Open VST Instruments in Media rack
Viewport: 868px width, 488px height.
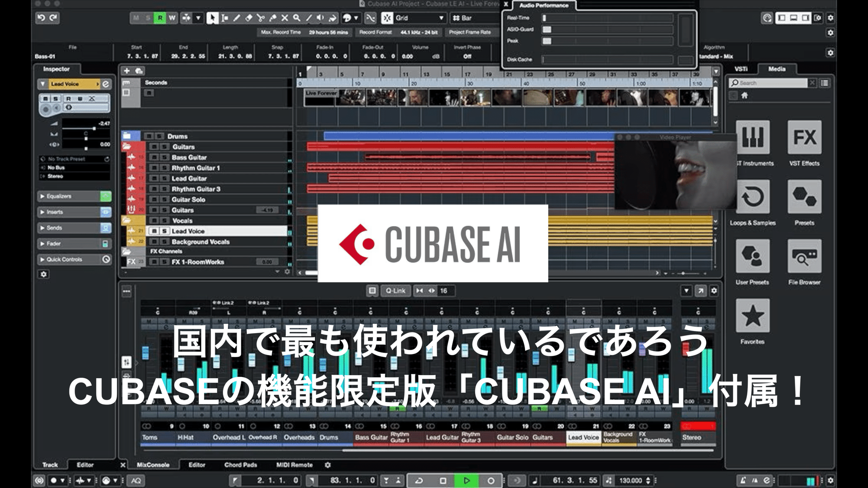[x=753, y=137]
